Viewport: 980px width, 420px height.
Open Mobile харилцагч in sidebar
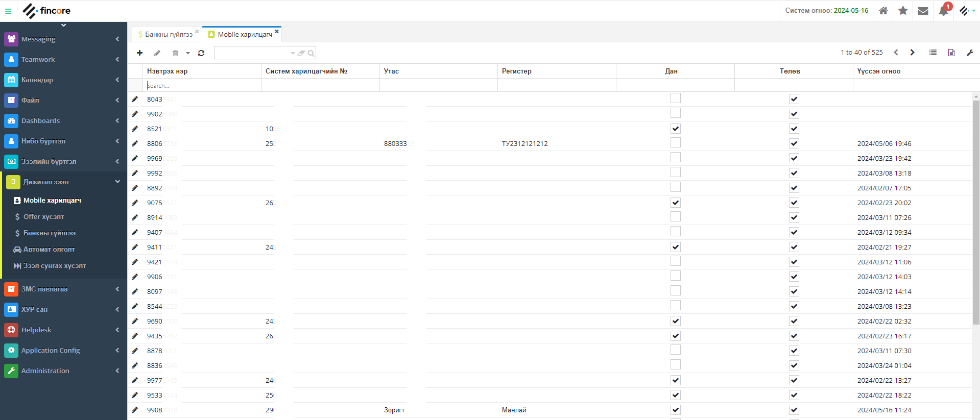click(52, 200)
